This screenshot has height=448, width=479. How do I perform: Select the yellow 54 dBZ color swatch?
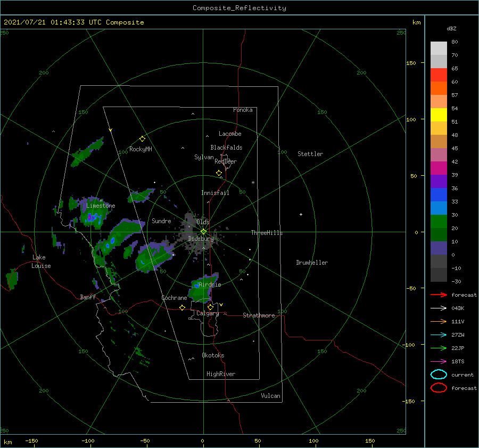439,115
